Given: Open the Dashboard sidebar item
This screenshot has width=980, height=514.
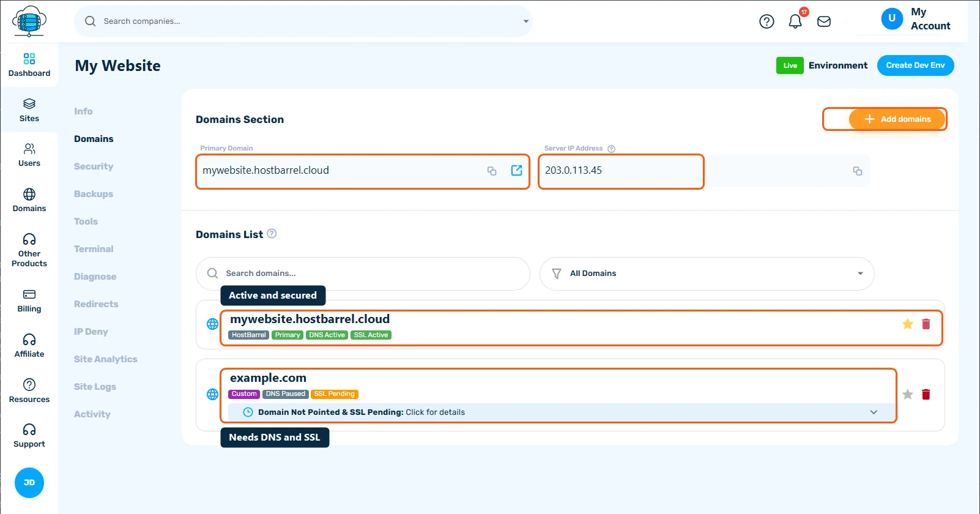Looking at the screenshot, I should (29, 65).
